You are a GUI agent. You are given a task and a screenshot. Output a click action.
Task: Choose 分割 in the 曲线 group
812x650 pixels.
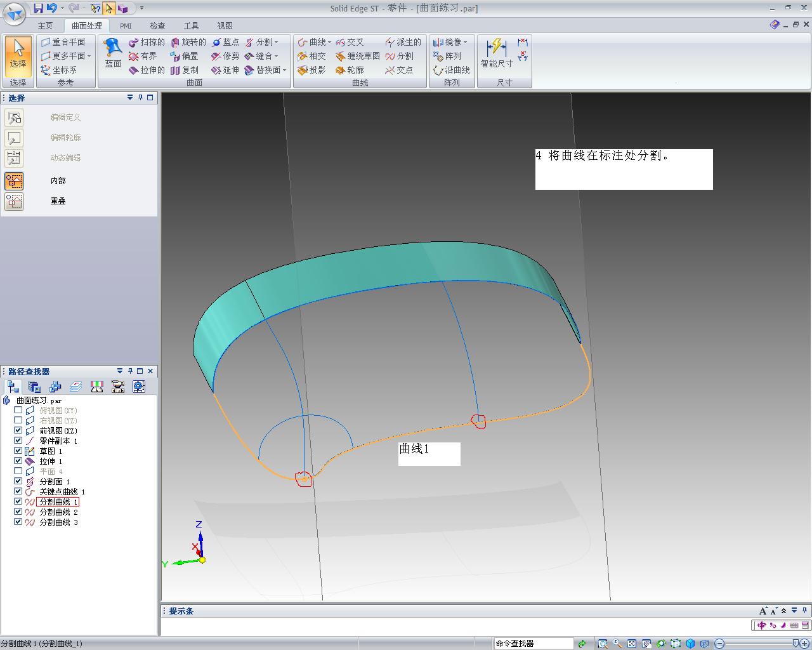[399, 56]
